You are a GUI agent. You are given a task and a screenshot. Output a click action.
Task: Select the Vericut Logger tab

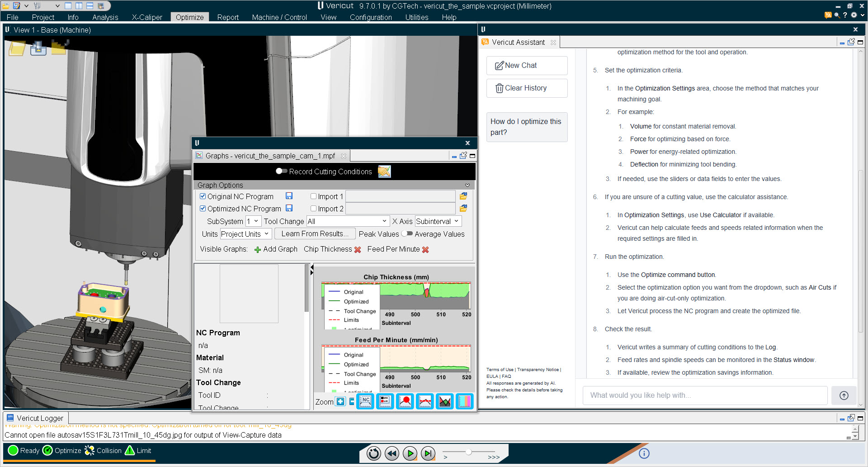[x=36, y=418]
